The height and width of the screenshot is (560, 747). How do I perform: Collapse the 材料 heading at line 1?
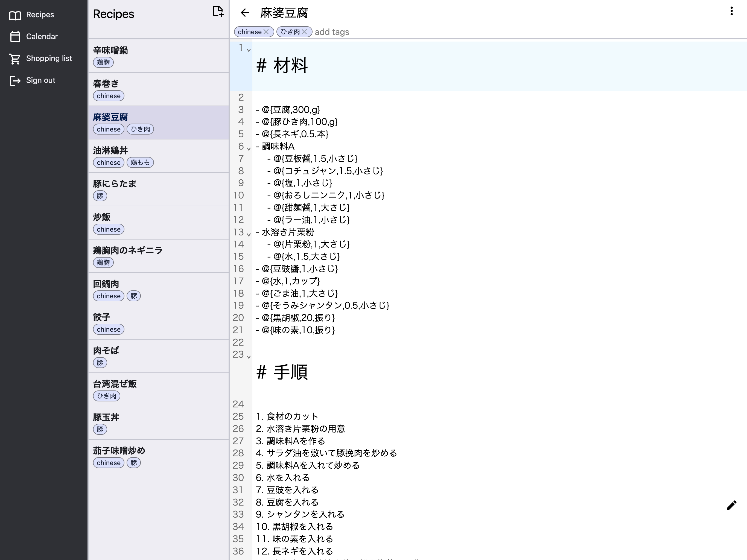tap(249, 50)
